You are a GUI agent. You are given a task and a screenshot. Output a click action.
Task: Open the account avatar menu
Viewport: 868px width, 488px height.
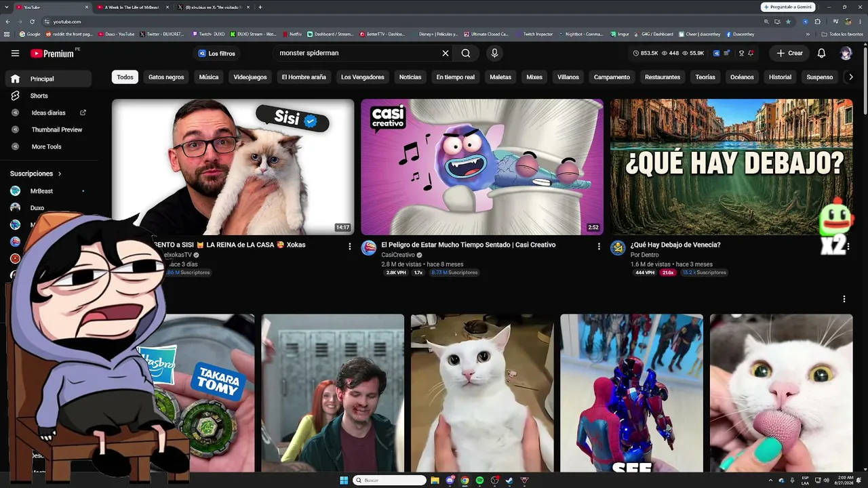846,53
